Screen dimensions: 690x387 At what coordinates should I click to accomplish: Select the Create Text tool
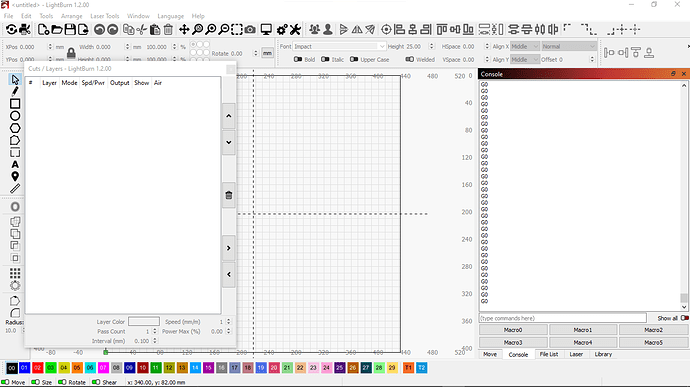click(x=15, y=164)
